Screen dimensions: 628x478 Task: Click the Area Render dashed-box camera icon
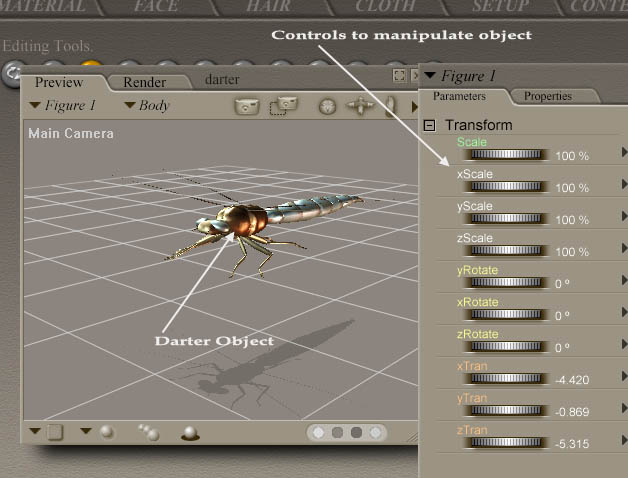tap(283, 105)
